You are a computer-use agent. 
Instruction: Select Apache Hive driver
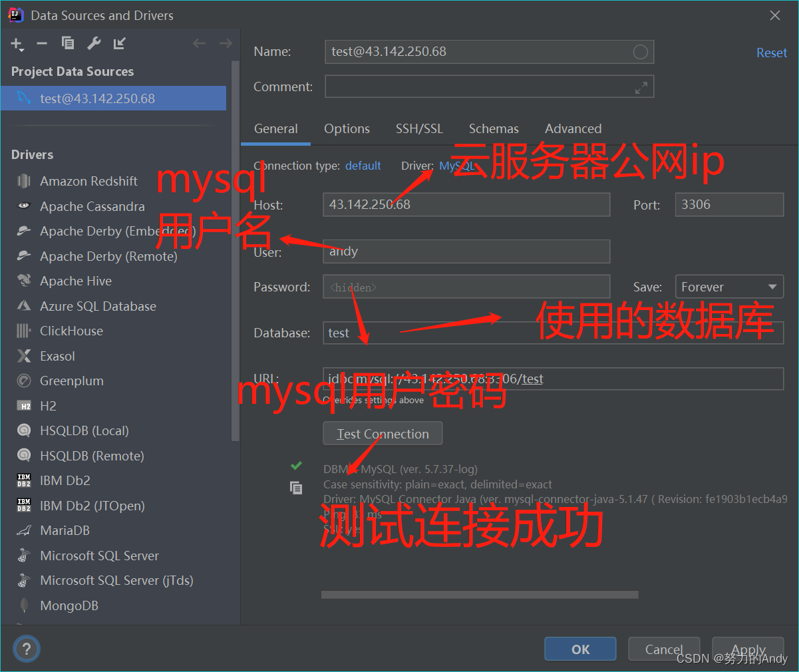[76, 281]
